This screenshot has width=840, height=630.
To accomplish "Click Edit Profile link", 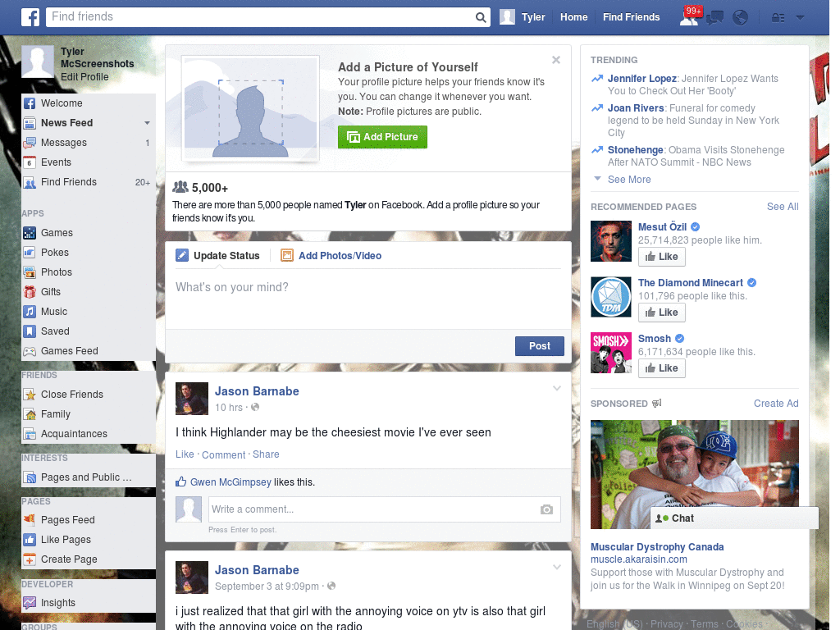I will click(x=84, y=77).
